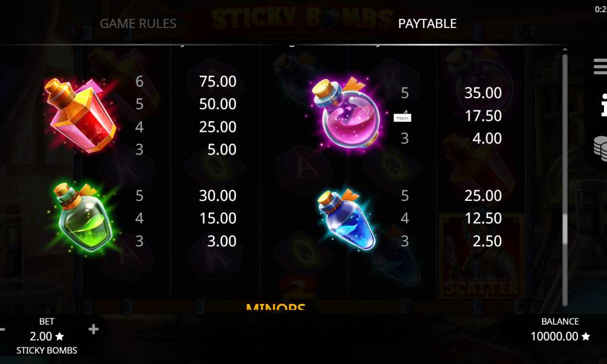Click the paytable vertical scrollbar thumb
Screen dimensions: 607x364
click(565, 229)
